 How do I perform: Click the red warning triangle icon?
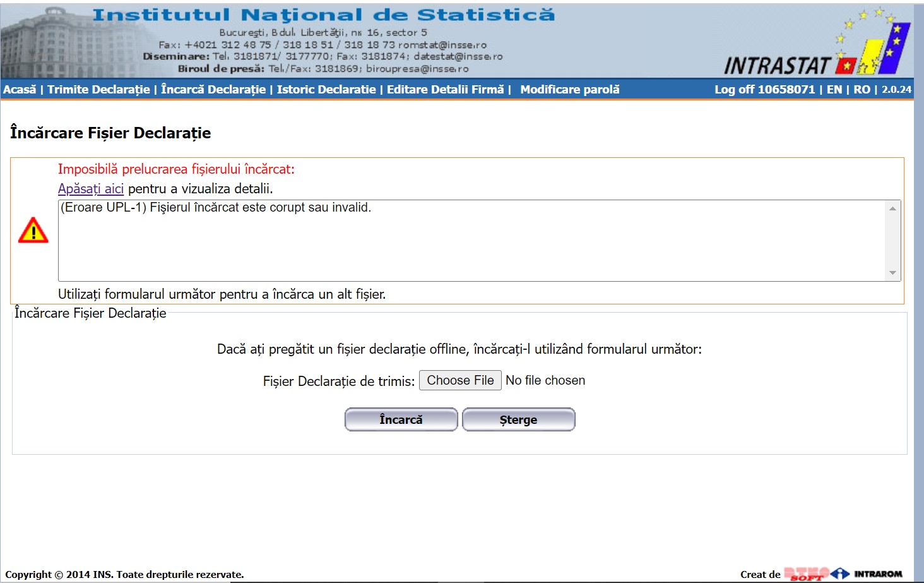(33, 231)
